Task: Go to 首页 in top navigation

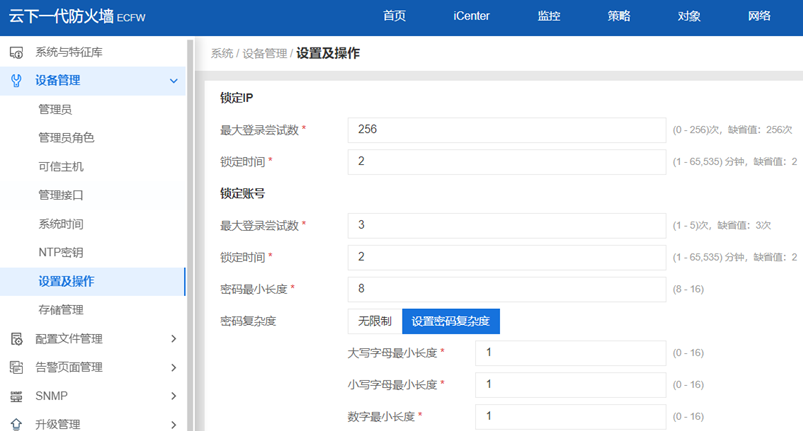Action: point(395,16)
